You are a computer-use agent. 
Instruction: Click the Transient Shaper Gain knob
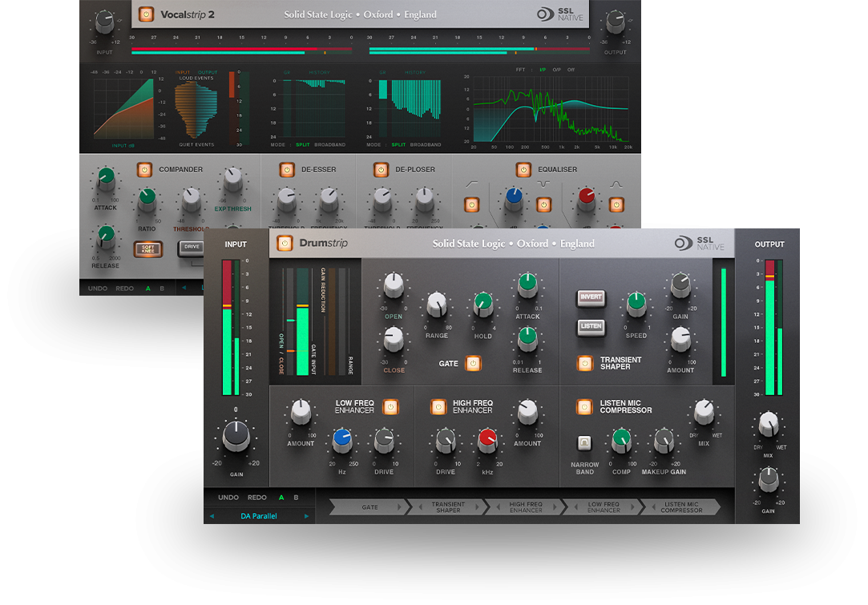point(680,285)
